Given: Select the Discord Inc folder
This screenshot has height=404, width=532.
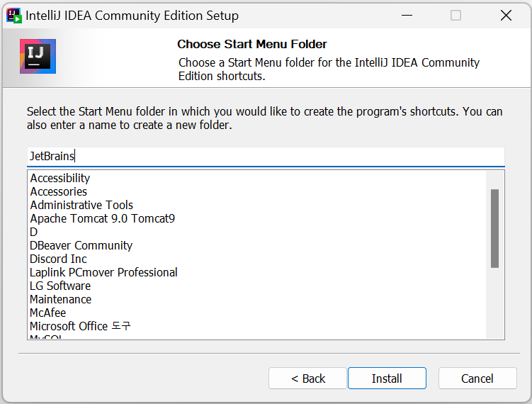Looking at the screenshot, I should [58, 259].
